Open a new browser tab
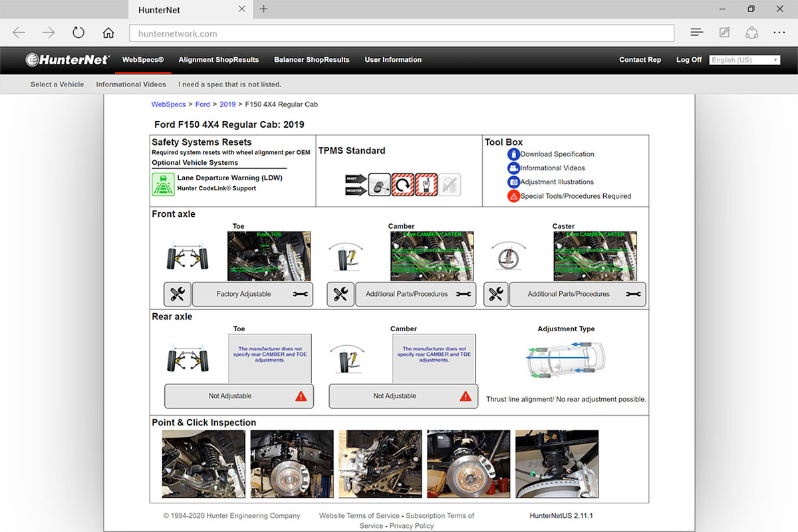Image resolution: width=798 pixels, height=532 pixels. pos(264,9)
